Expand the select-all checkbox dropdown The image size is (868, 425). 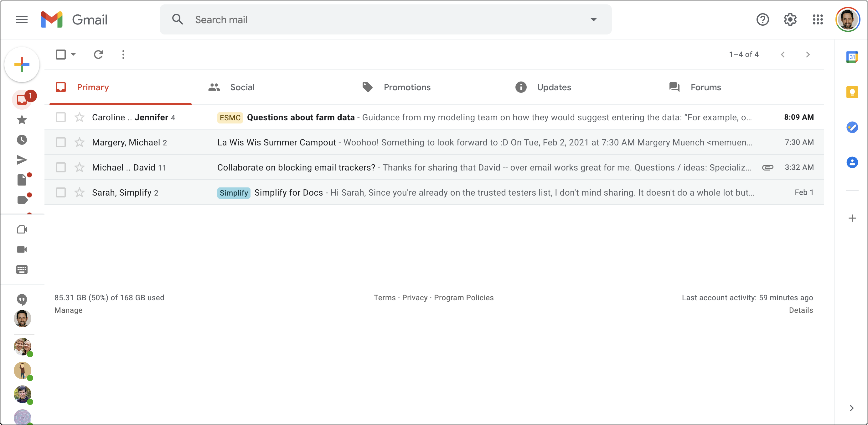click(73, 54)
